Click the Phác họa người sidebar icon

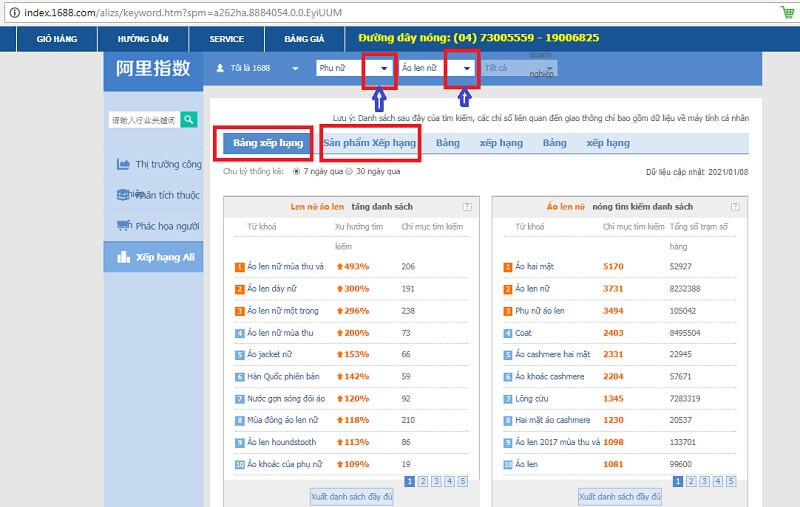(123, 225)
